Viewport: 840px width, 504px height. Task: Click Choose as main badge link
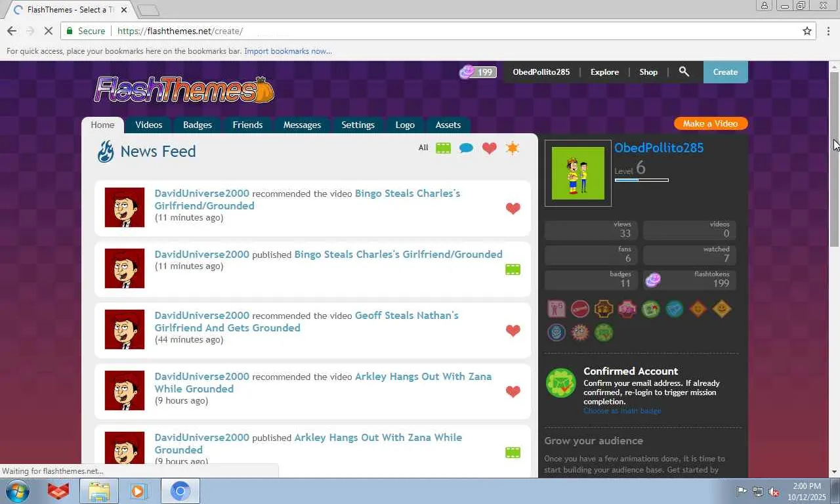click(x=622, y=411)
